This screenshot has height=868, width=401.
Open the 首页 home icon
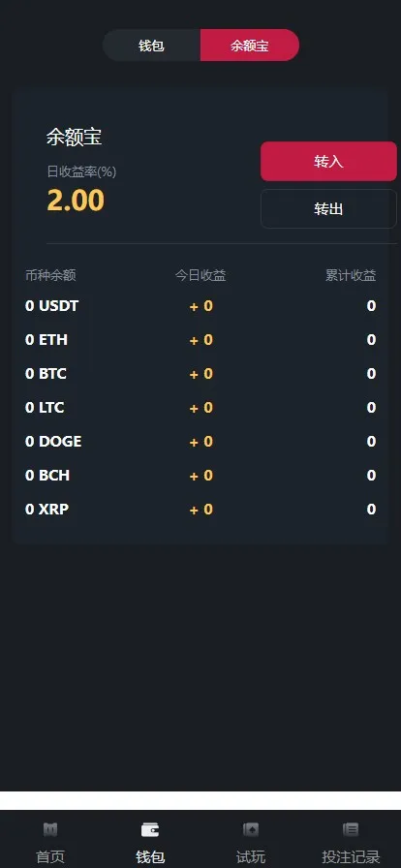click(x=50, y=829)
